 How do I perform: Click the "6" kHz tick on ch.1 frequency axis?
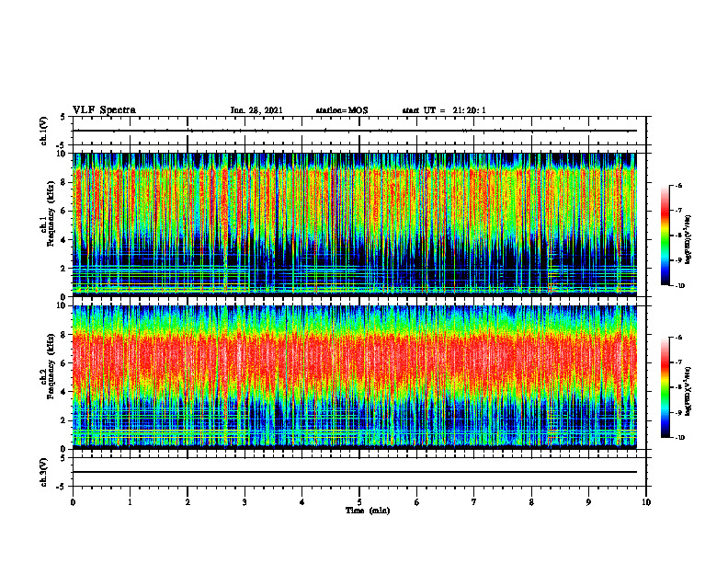point(64,211)
